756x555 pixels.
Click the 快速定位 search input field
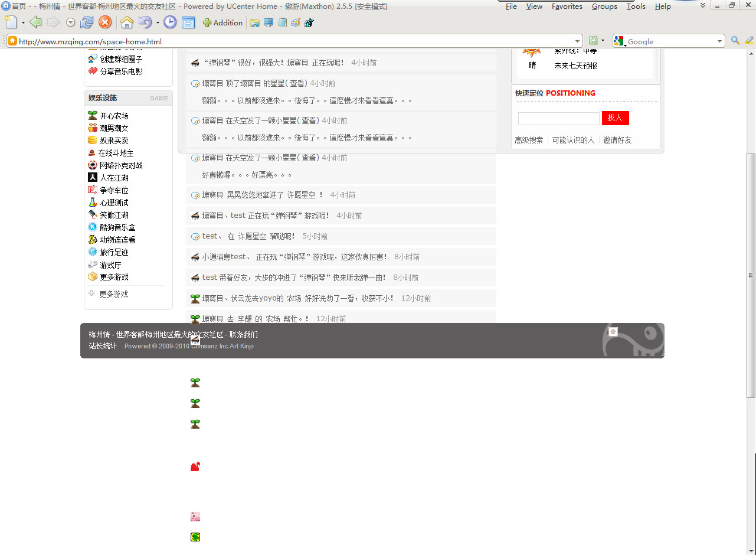pos(558,118)
